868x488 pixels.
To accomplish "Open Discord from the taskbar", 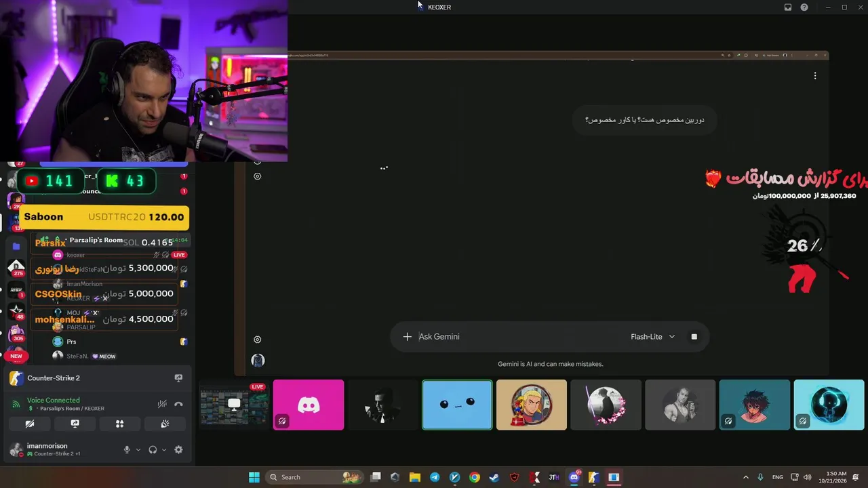I will point(574,477).
